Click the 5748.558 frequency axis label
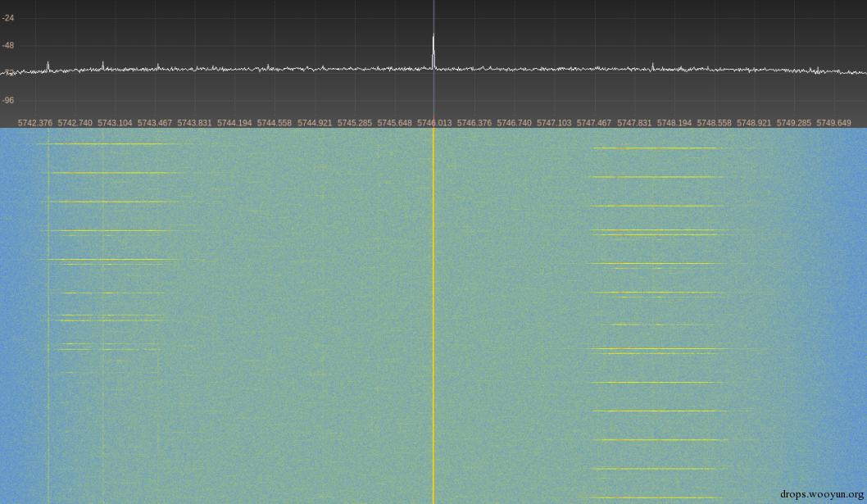 (x=714, y=123)
